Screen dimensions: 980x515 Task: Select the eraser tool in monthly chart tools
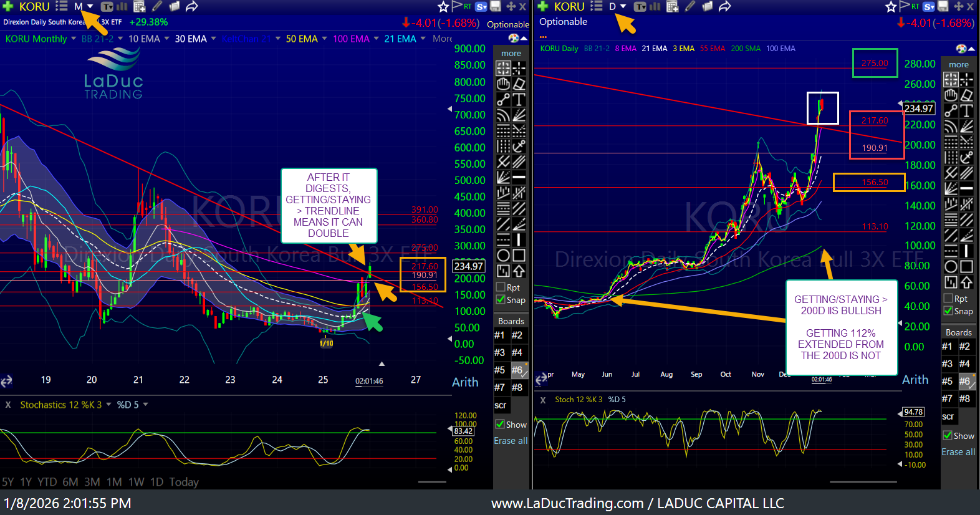pyautogui.click(x=519, y=84)
